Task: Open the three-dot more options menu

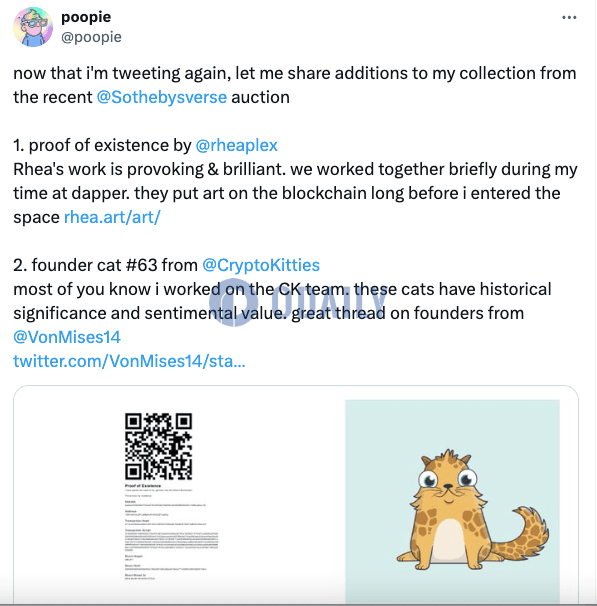Action: coord(569,17)
